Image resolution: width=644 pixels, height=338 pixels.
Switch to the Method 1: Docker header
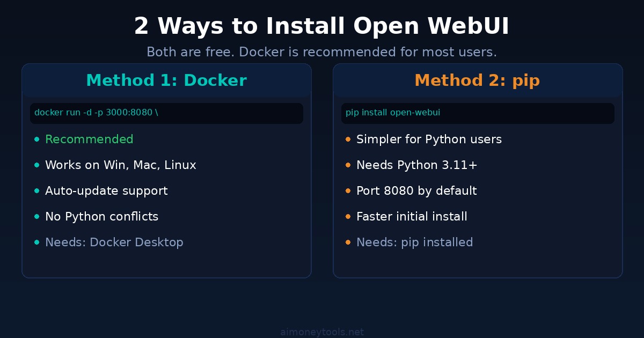coord(166,80)
